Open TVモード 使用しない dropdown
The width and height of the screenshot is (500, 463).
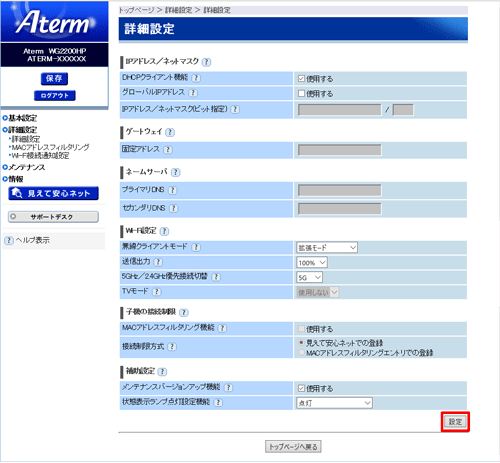pos(318,292)
